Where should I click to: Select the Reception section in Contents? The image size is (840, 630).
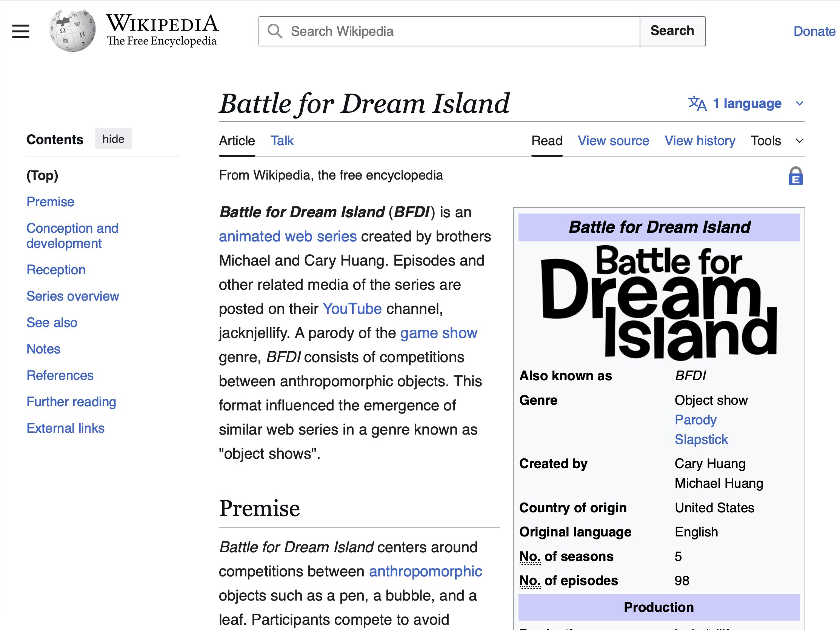point(56,270)
